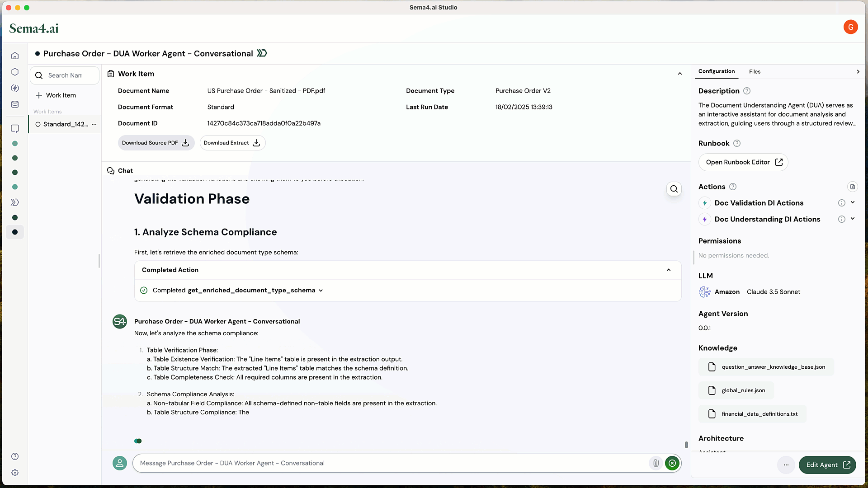Click the Edit Agent button

[x=827, y=465]
